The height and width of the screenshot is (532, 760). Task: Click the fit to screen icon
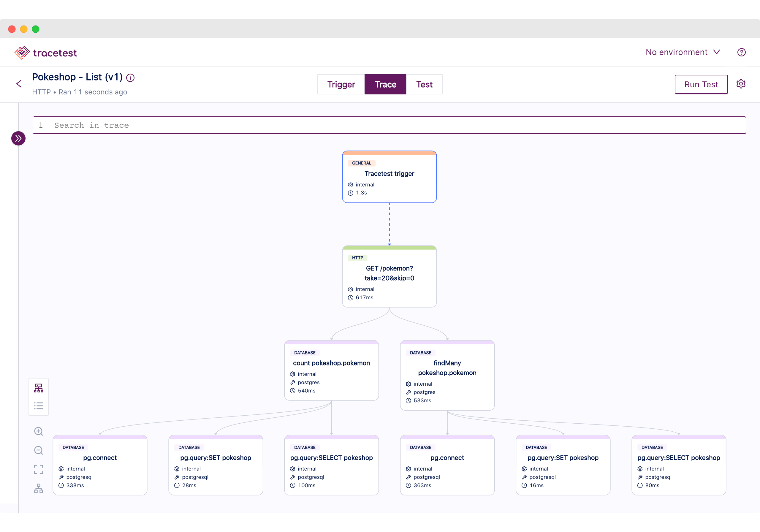click(x=39, y=469)
